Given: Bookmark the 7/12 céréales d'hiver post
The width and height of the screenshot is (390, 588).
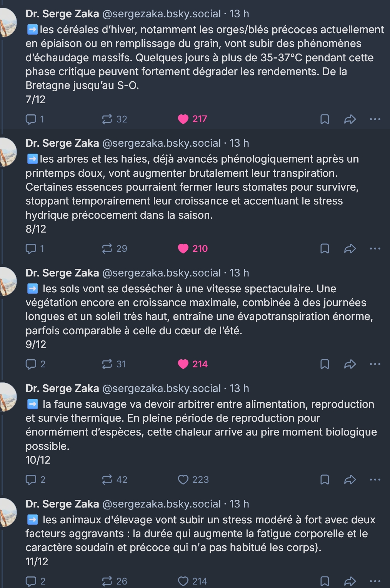Looking at the screenshot, I should point(325,119).
